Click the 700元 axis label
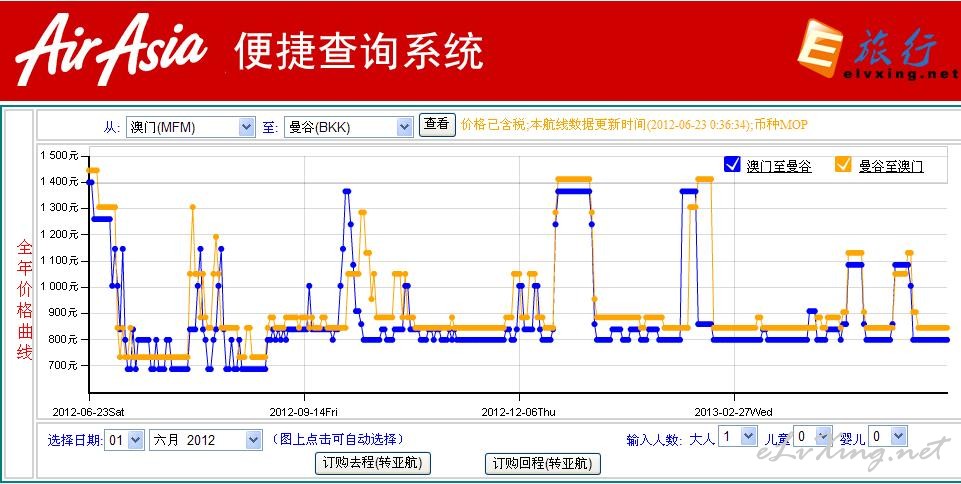 point(63,365)
